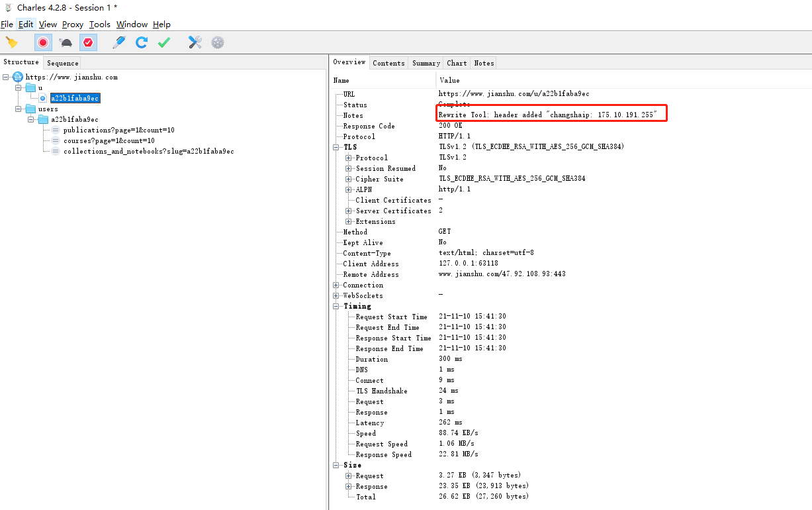
Task: Click the document icon beside courses?page=1&count=10
Action: pyautogui.click(x=56, y=140)
